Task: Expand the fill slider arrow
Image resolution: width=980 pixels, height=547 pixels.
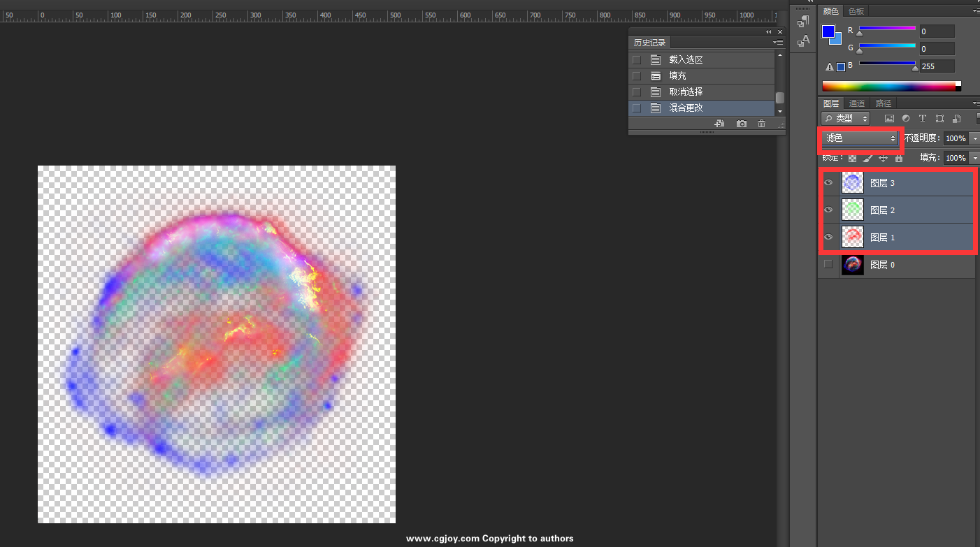Action: [974, 158]
